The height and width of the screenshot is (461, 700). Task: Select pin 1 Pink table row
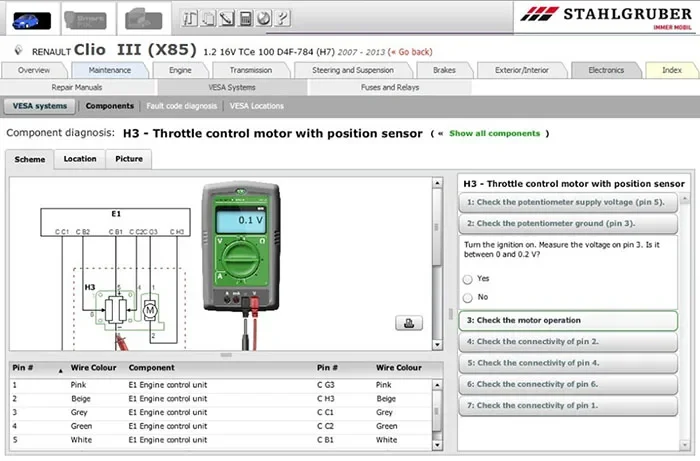(x=221, y=385)
